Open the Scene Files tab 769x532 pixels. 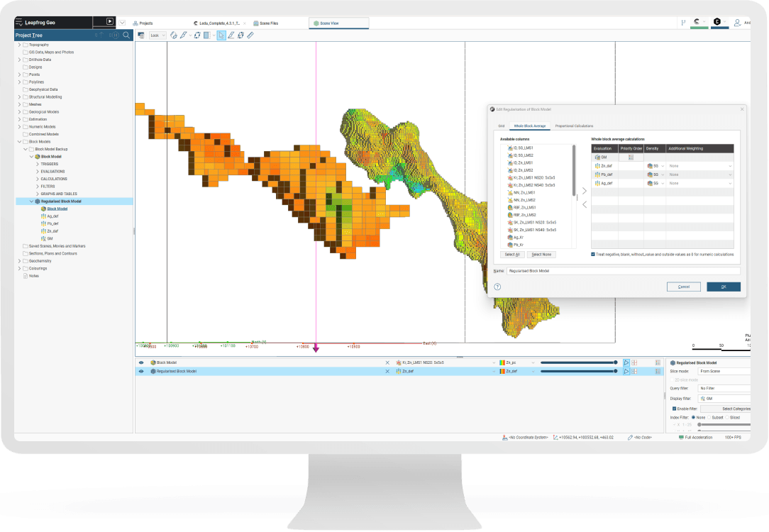266,23
